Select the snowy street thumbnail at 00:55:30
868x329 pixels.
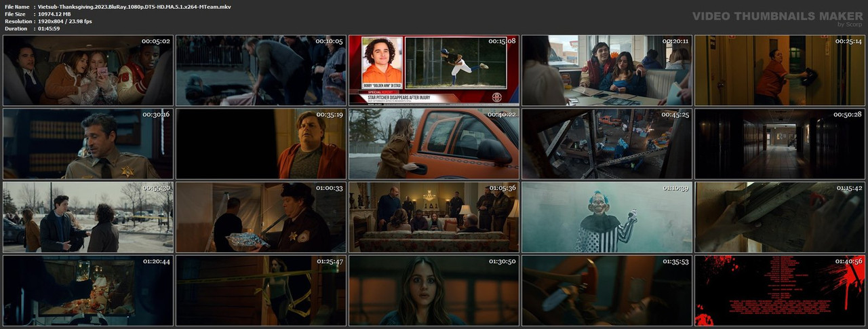point(88,217)
